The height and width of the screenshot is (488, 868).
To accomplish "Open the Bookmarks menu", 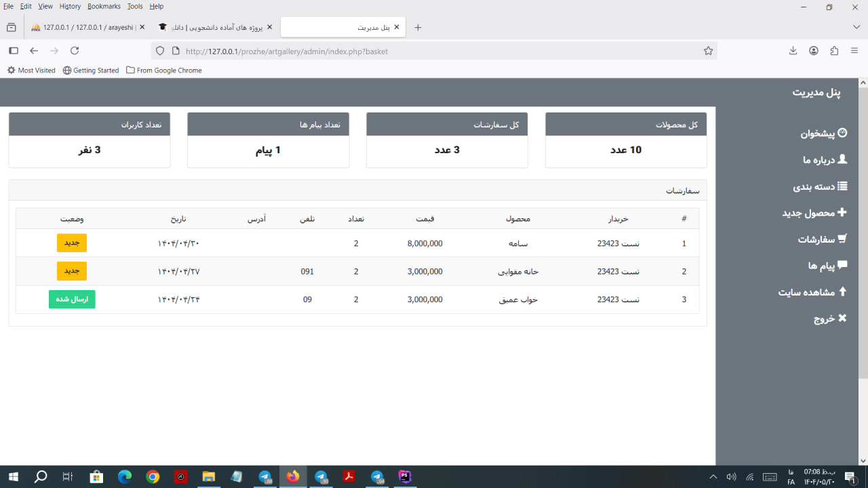I will [x=104, y=6].
